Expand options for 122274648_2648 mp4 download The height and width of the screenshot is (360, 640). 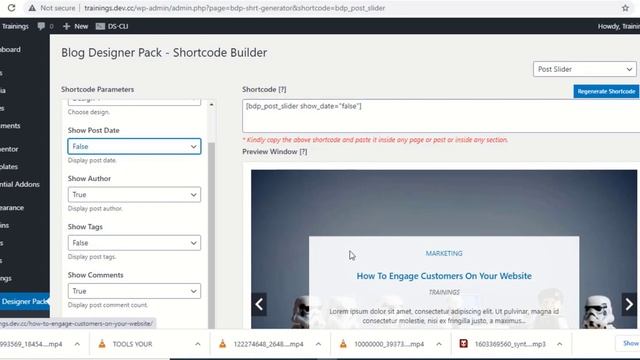(x=318, y=344)
